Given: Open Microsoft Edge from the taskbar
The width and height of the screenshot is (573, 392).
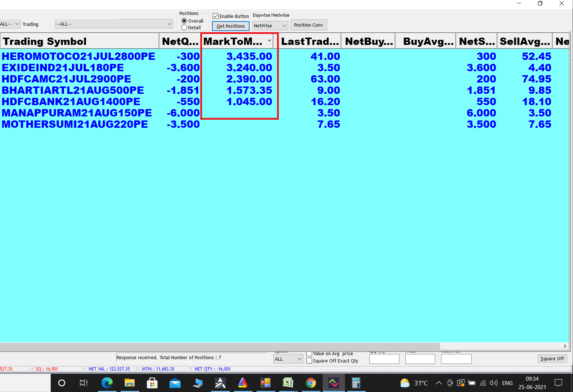Looking at the screenshot, I should tap(107, 383).
